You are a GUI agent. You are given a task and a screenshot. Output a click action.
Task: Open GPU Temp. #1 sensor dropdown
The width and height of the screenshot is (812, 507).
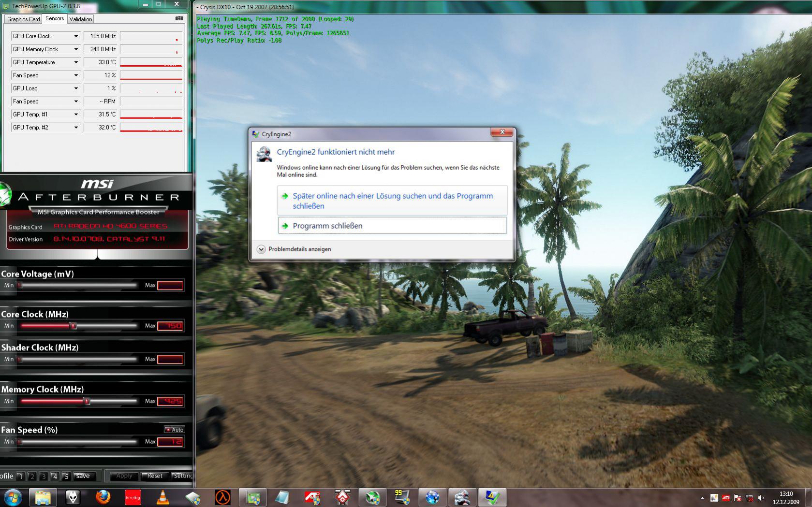(x=76, y=115)
